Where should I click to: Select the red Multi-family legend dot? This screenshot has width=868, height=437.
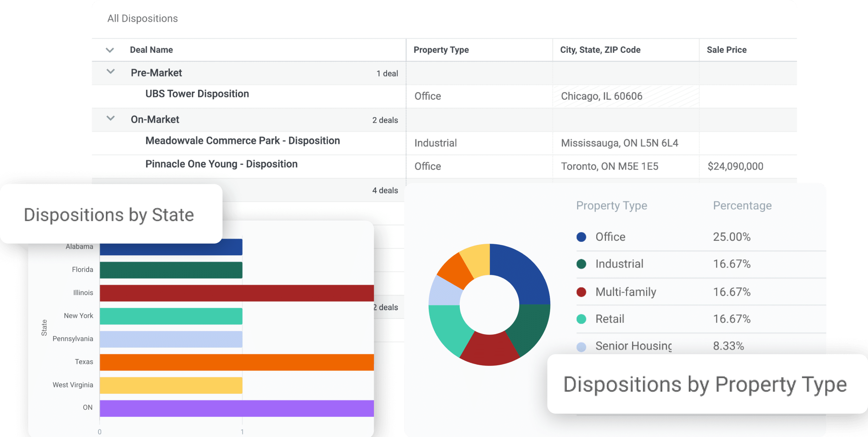(x=581, y=292)
